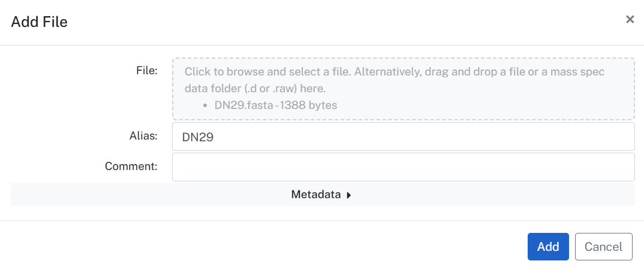
Task: Focus the Alias input field
Action: pyautogui.click(x=404, y=136)
